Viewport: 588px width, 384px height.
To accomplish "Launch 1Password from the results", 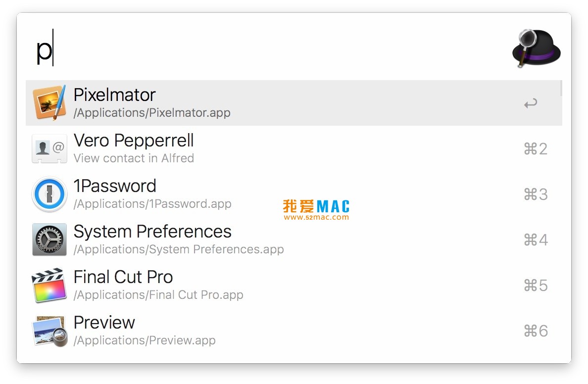I will pyautogui.click(x=115, y=186).
